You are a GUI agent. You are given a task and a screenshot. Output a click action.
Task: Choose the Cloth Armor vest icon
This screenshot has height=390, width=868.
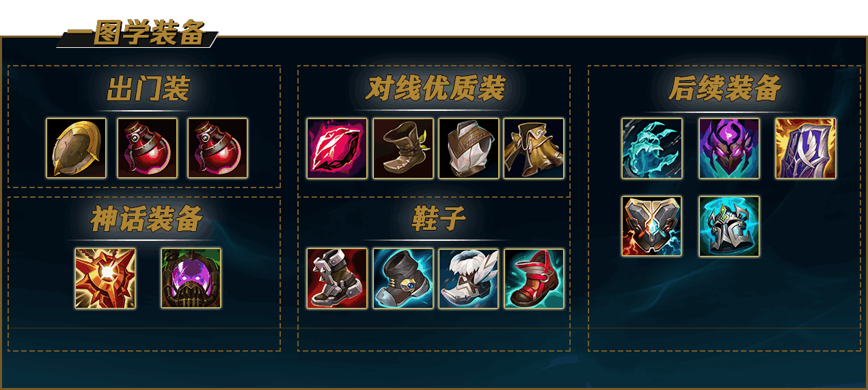click(x=469, y=148)
